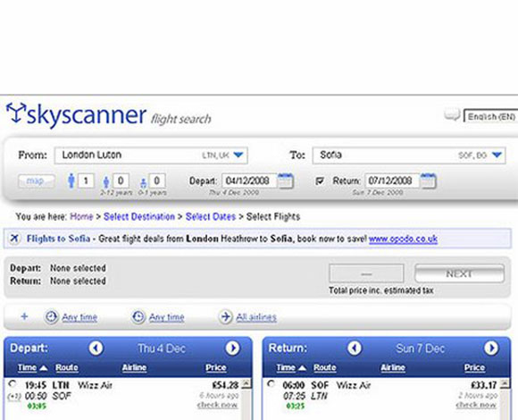Go to previous day in Return panel
The height and width of the screenshot is (420, 518).
tap(355, 348)
